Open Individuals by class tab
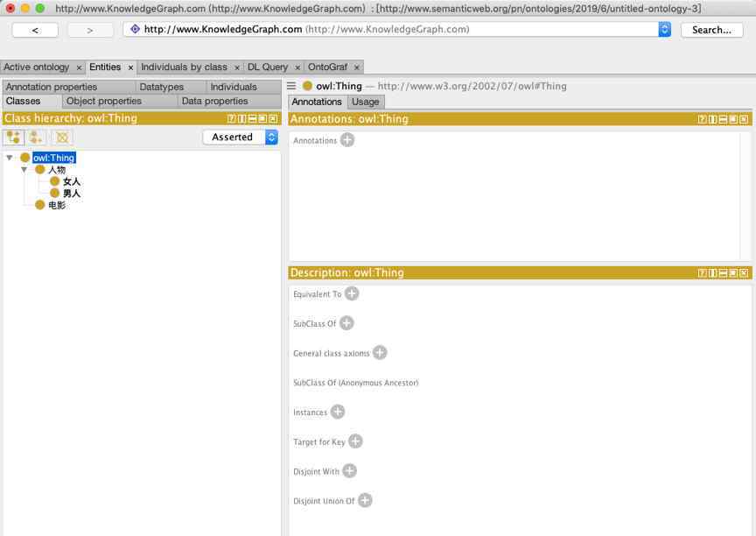This screenshot has width=756, height=536. (184, 67)
